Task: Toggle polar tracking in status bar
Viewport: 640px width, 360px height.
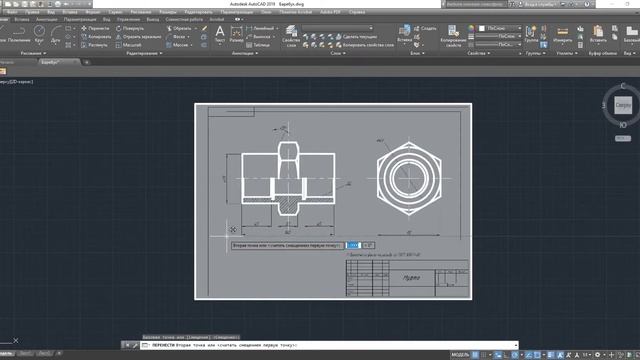Action: point(515,355)
